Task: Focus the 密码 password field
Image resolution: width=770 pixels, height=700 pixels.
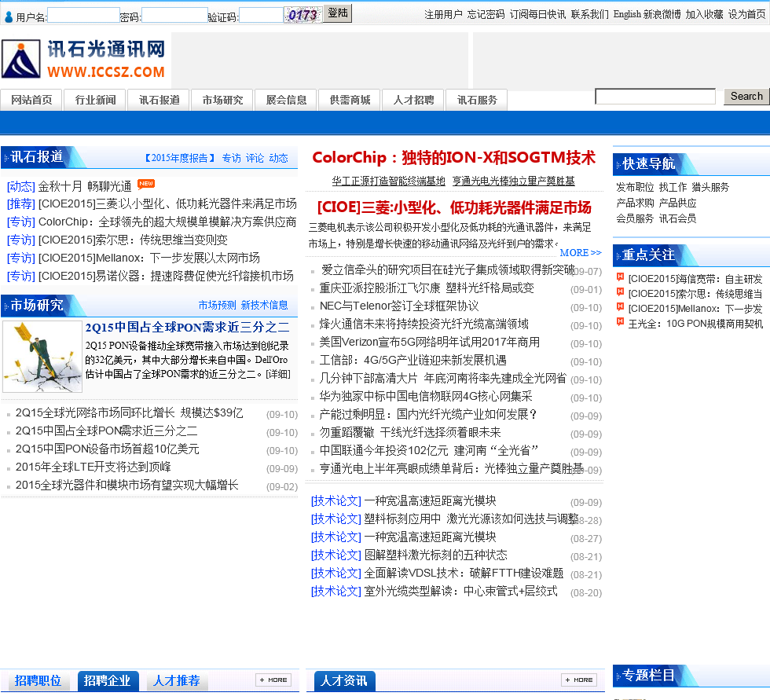Action: coord(174,15)
